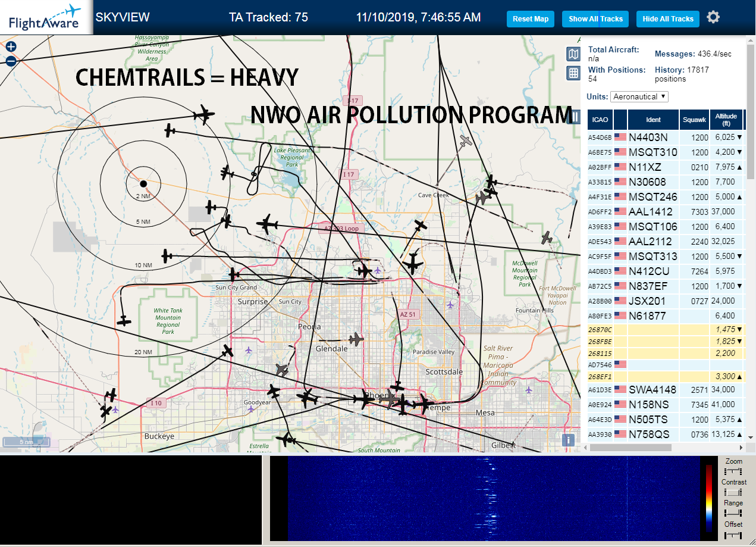The width and height of the screenshot is (756, 547).
Task: Select aircraft icon left of AZ 303 Loop label
Action: tap(268, 224)
